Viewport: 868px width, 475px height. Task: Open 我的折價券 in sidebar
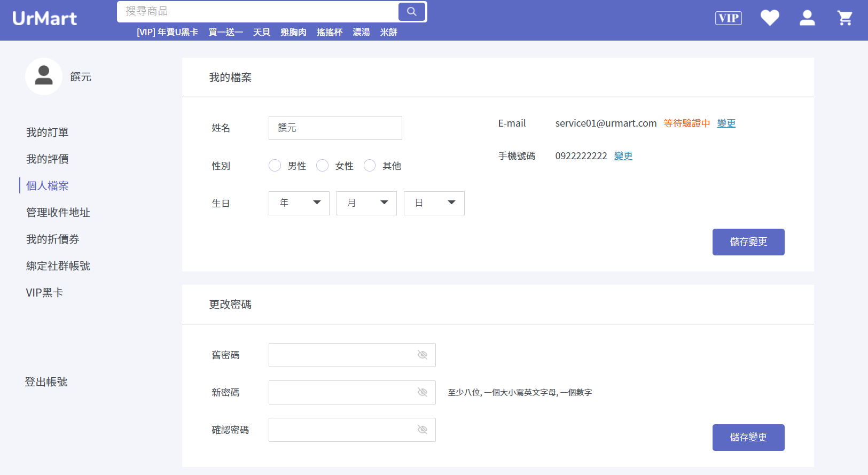(53, 239)
